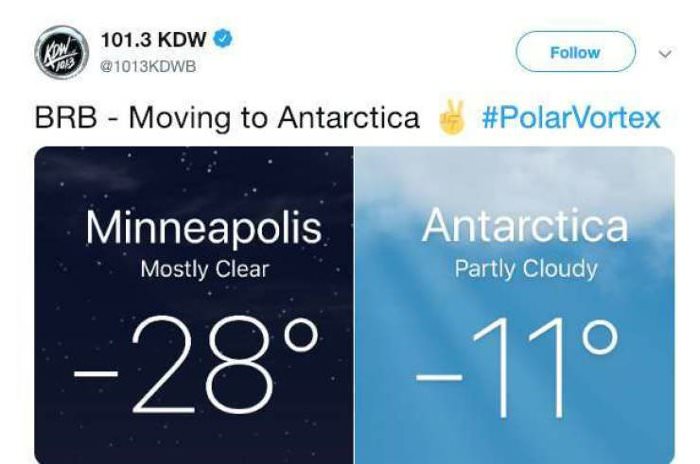The height and width of the screenshot is (464, 700).
Task: Click the "Partly Cloudy" condition label
Action: coord(525,269)
